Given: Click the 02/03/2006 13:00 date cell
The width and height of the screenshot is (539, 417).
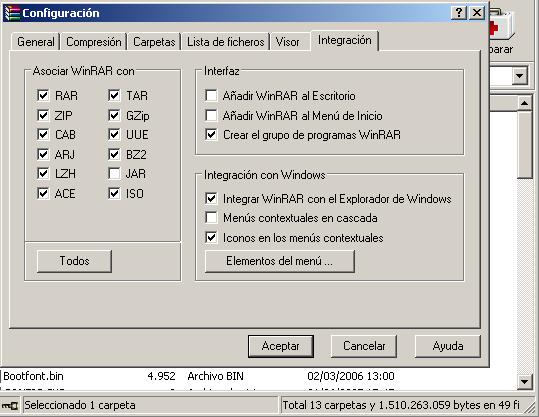Looking at the screenshot, I should pos(351,376).
